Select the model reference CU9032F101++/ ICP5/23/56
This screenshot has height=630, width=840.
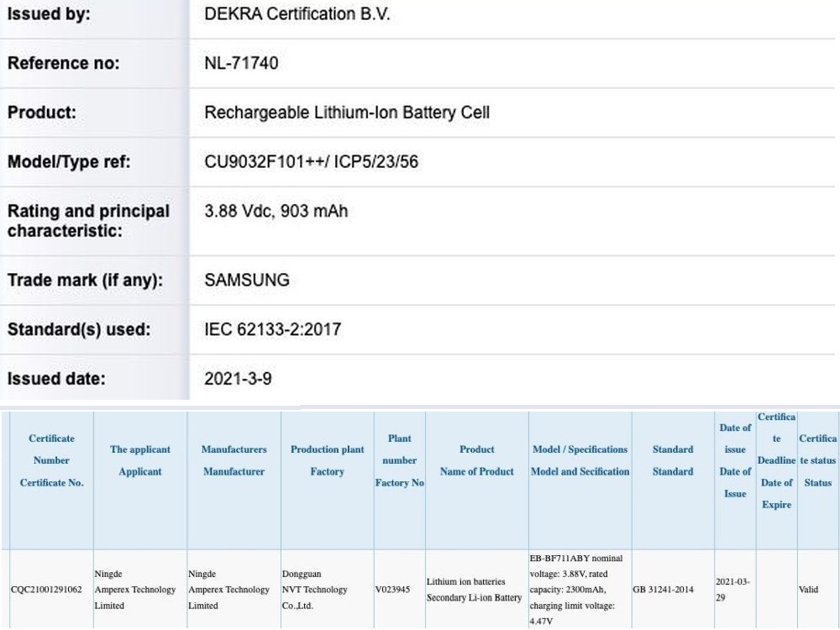click(311, 162)
